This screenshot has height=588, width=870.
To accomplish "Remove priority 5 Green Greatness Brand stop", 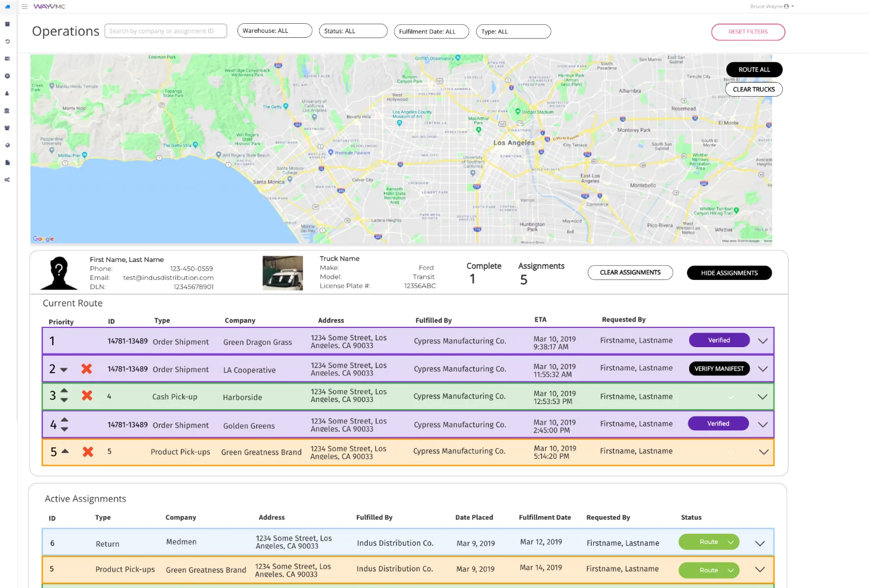I will click(88, 452).
